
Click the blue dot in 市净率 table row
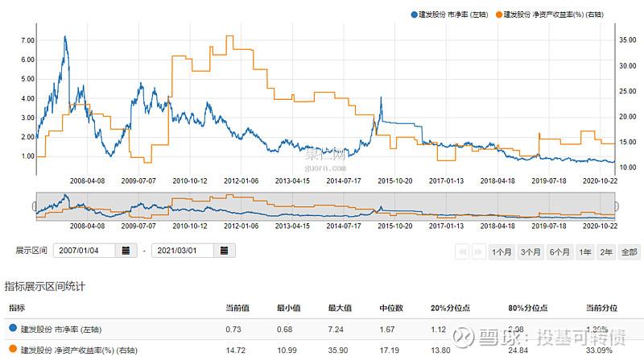tap(13, 328)
